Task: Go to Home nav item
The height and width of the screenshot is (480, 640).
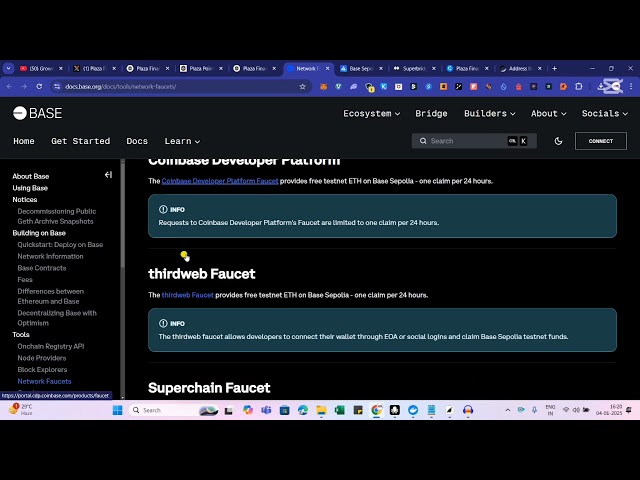Action: pyautogui.click(x=24, y=141)
